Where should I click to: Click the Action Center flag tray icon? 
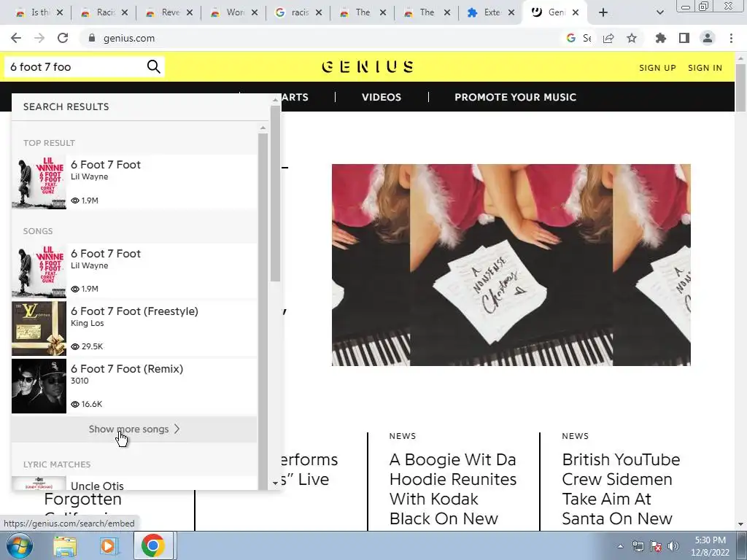click(656, 546)
